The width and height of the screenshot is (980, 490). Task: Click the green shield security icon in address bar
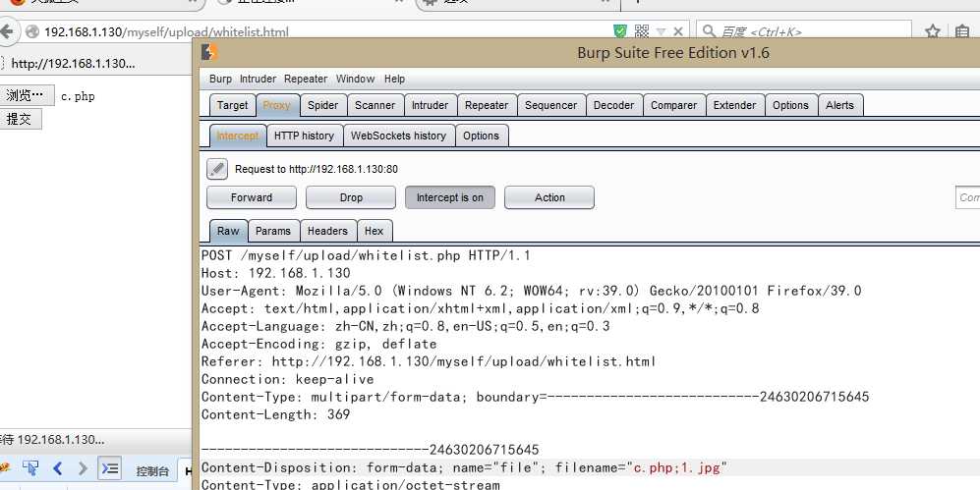click(620, 30)
